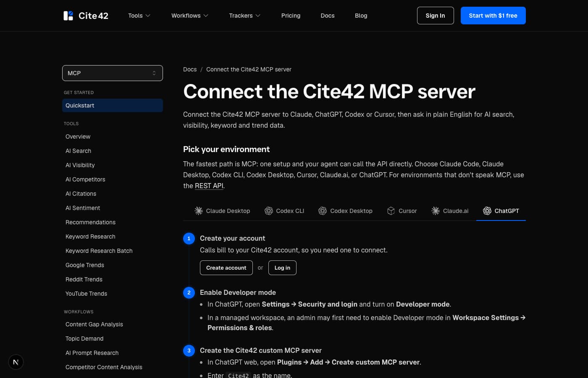Switch to the Cursor tab

coord(402,211)
